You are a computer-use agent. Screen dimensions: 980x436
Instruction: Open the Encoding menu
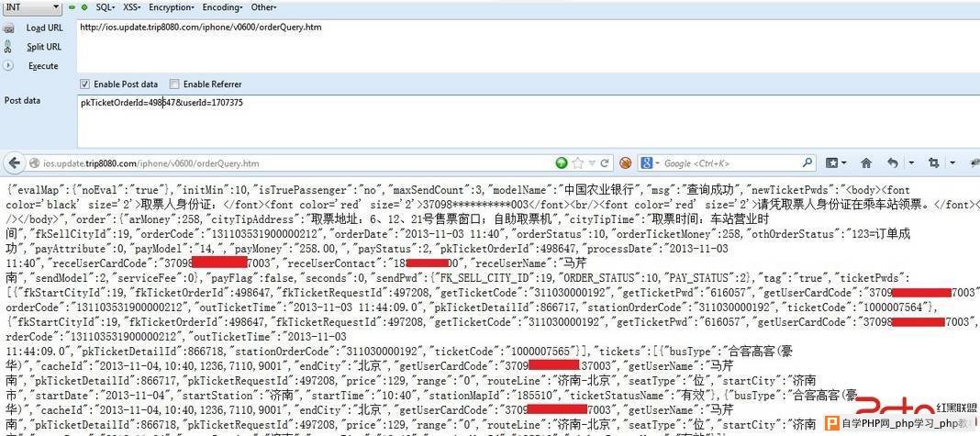pos(222,7)
